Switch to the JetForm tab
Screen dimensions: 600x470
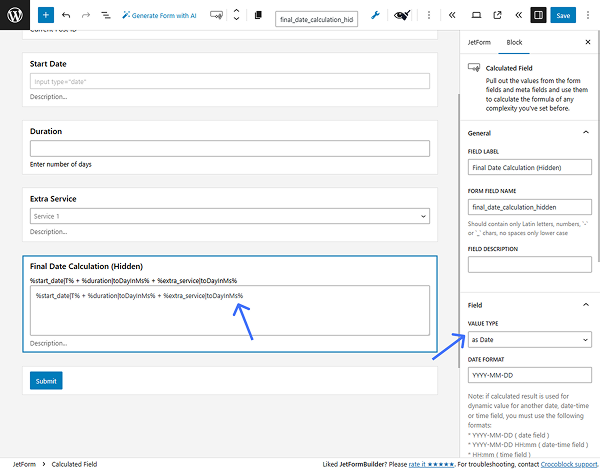coord(479,42)
